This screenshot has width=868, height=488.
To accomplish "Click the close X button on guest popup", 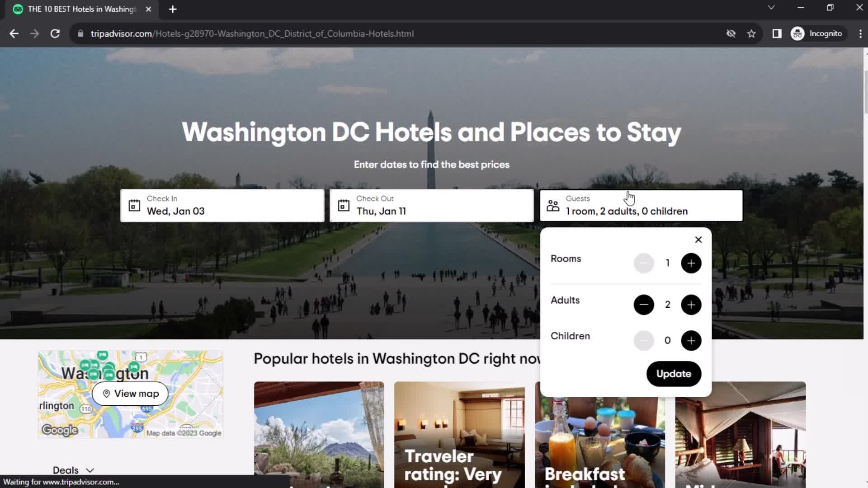I will coord(698,239).
